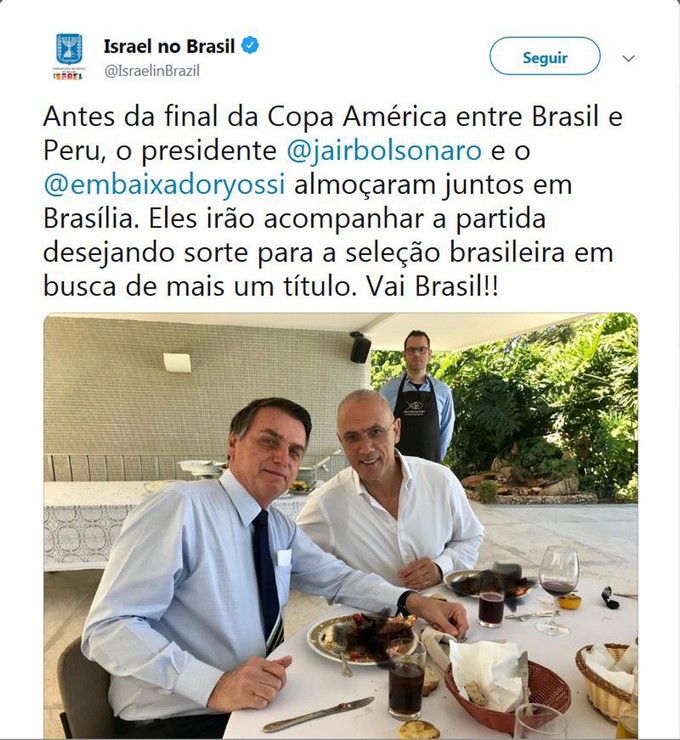Open the Israel embassy profile avatar
This screenshot has height=740, width=680.
pos(69,57)
